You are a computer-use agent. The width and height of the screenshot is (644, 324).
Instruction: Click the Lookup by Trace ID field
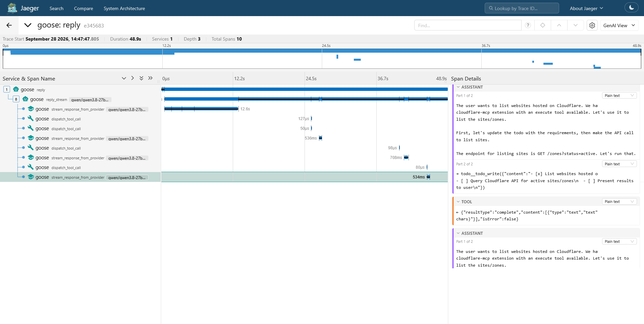522,8
